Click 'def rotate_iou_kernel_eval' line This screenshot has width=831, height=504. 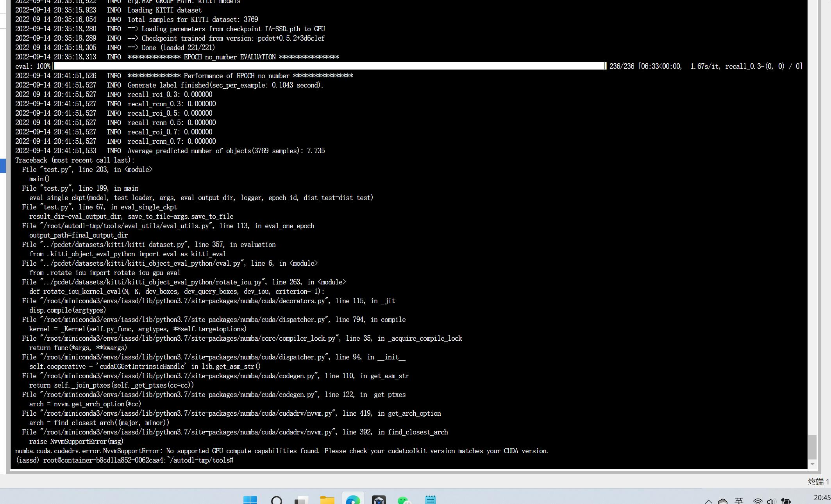coord(177,291)
